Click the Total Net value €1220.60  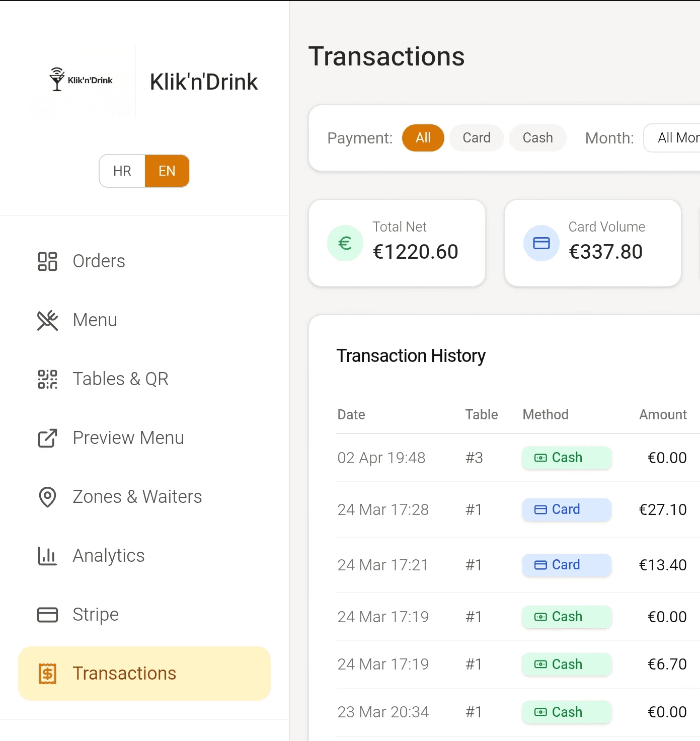point(415,252)
